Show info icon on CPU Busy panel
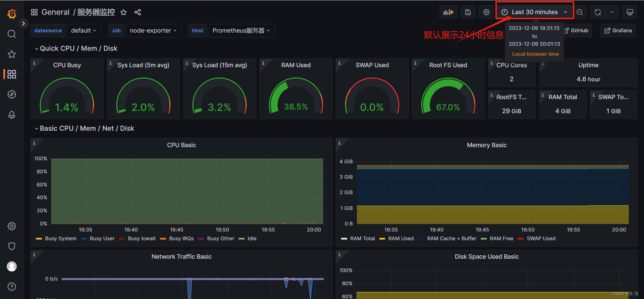644x299 pixels. pos(34,63)
